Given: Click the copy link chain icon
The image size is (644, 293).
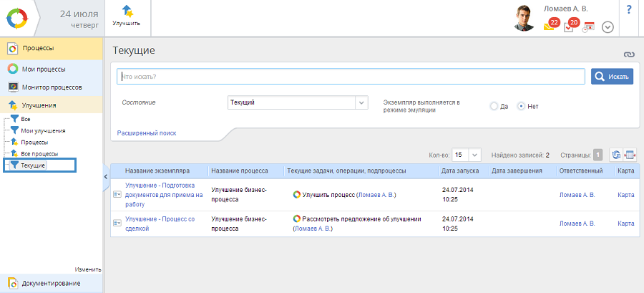Looking at the screenshot, I should [x=629, y=54].
